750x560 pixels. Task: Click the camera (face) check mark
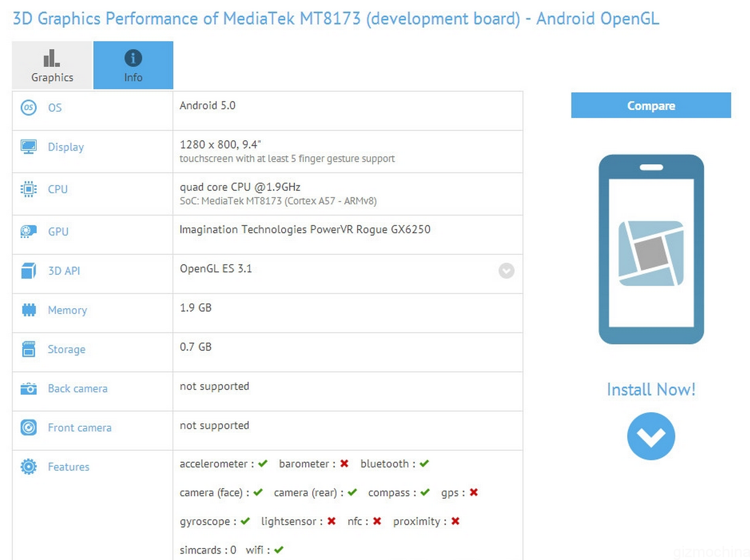click(x=258, y=492)
